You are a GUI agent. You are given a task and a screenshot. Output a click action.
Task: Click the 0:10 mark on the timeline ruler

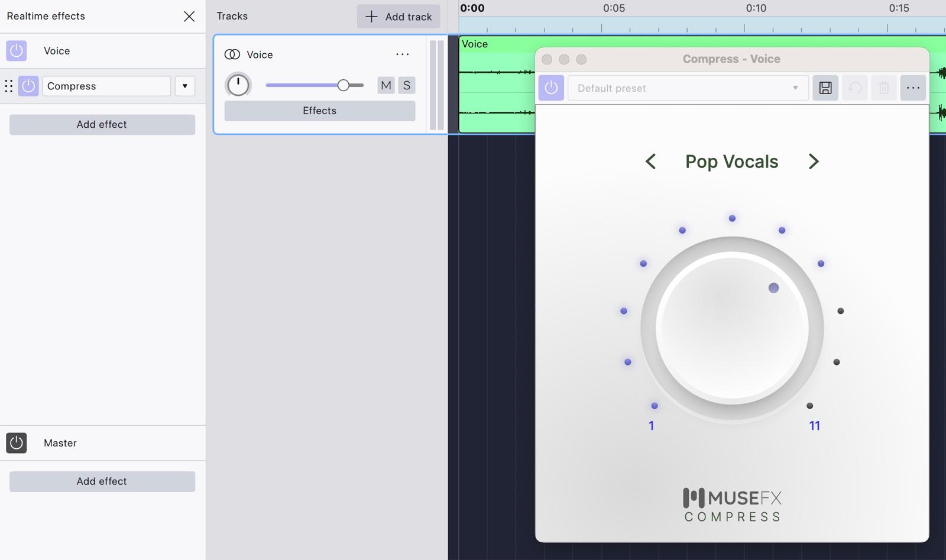pos(756,8)
